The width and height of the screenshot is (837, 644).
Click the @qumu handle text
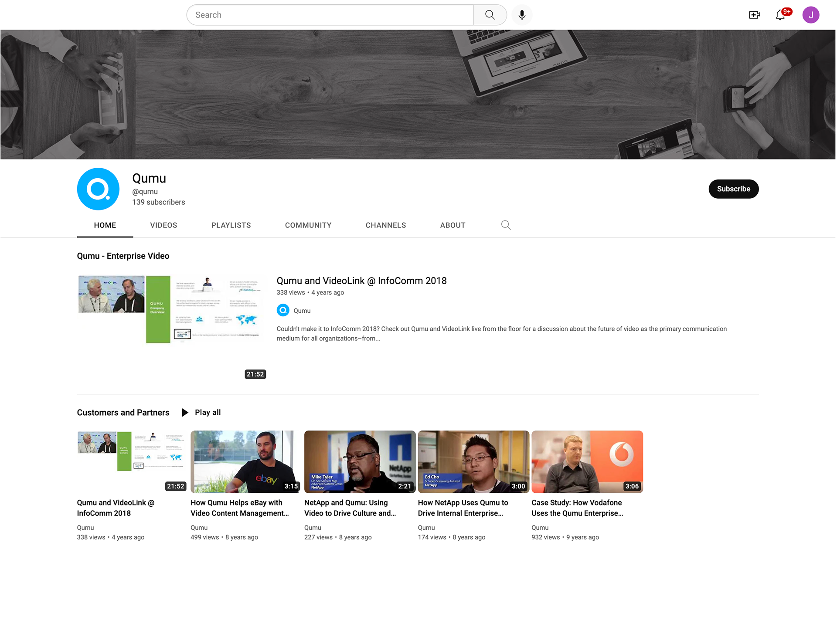(145, 192)
